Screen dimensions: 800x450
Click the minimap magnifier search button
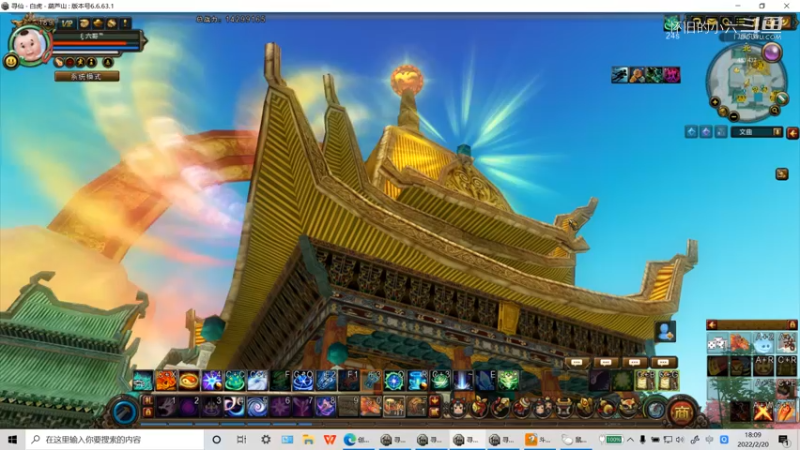tap(774, 110)
